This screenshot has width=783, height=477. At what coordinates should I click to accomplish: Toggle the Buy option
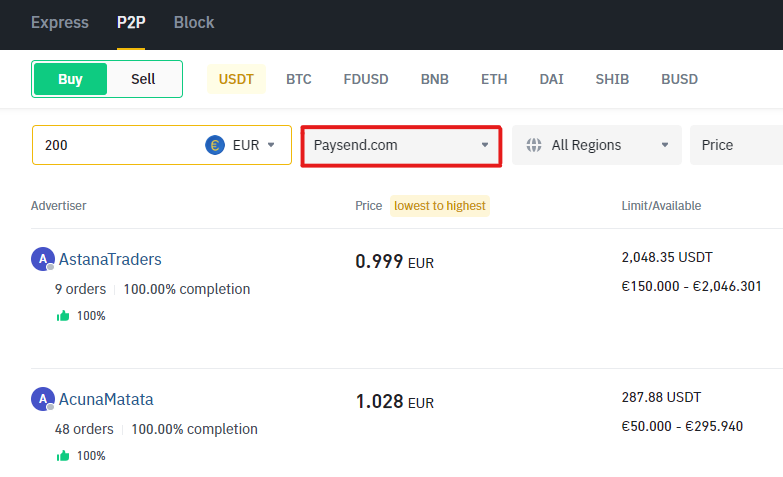click(x=70, y=79)
